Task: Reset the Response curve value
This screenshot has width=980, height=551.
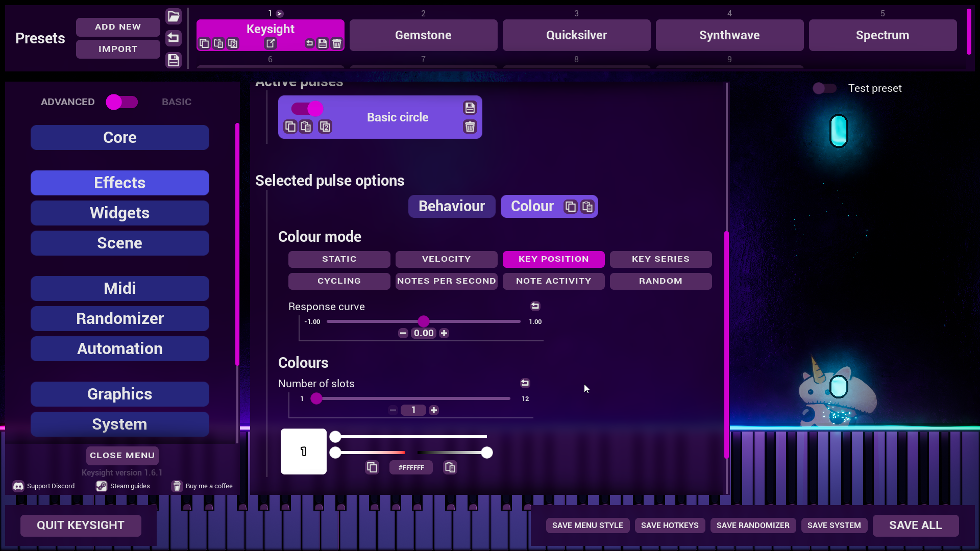Action: [535, 306]
